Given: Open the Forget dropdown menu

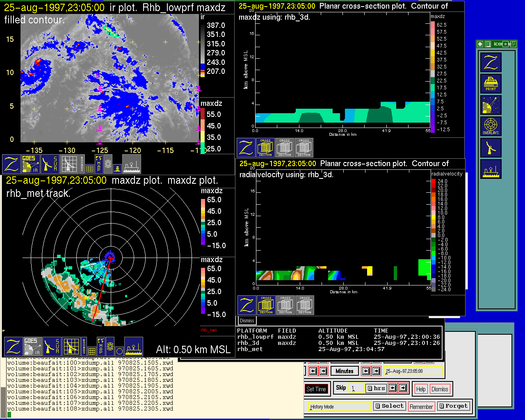Looking at the screenshot, I should pyautogui.click(x=453, y=406).
